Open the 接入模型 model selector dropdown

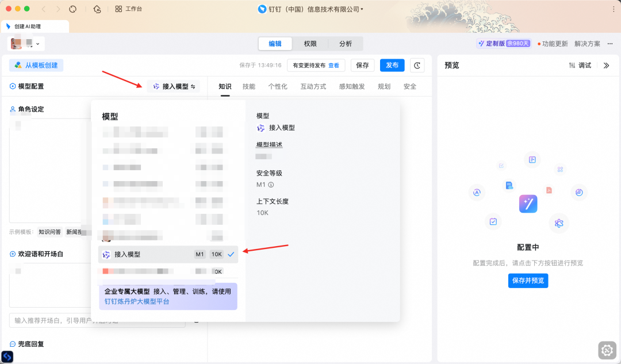pos(174,86)
